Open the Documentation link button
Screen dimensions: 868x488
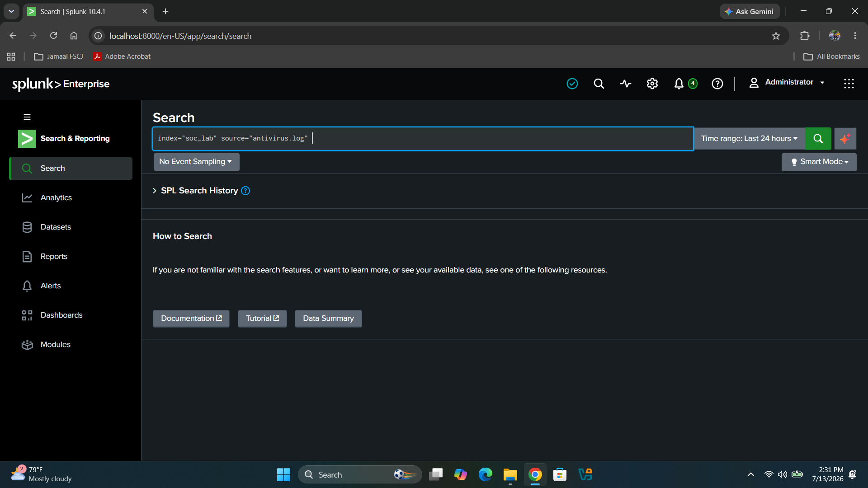[x=191, y=319]
